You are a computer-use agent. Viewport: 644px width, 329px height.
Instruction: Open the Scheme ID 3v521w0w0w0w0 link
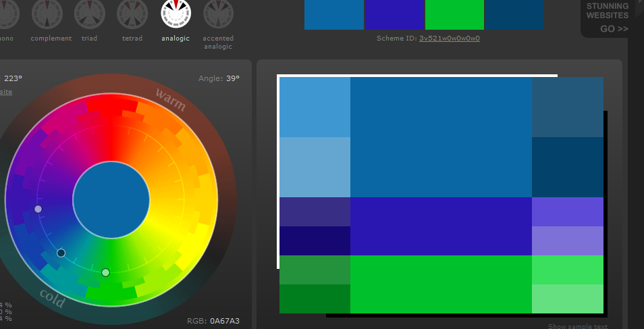coord(449,39)
